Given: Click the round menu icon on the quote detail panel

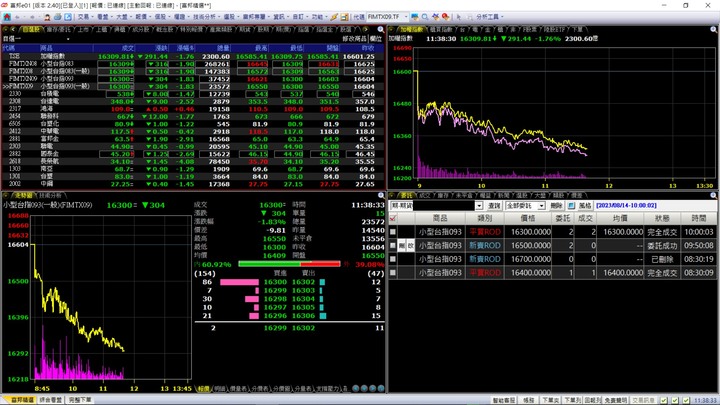Looking at the screenshot, I should coord(6,196).
